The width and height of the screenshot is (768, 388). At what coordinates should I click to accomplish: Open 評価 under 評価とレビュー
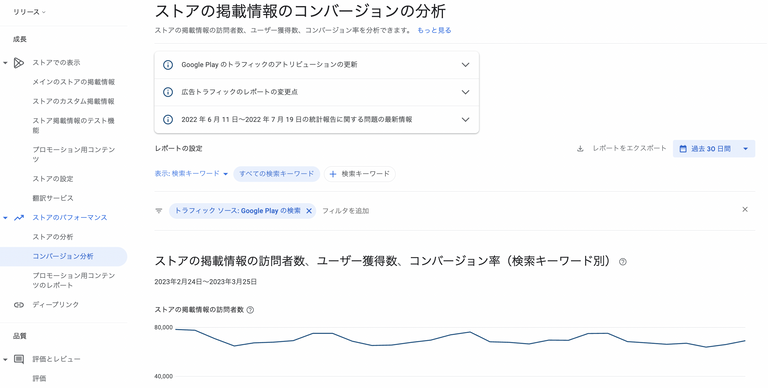coord(39,379)
